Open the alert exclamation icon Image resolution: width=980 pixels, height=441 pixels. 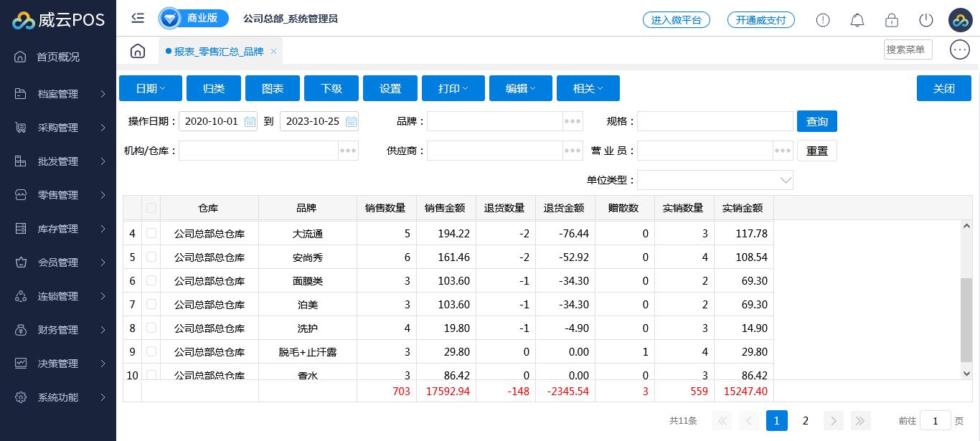click(x=822, y=20)
